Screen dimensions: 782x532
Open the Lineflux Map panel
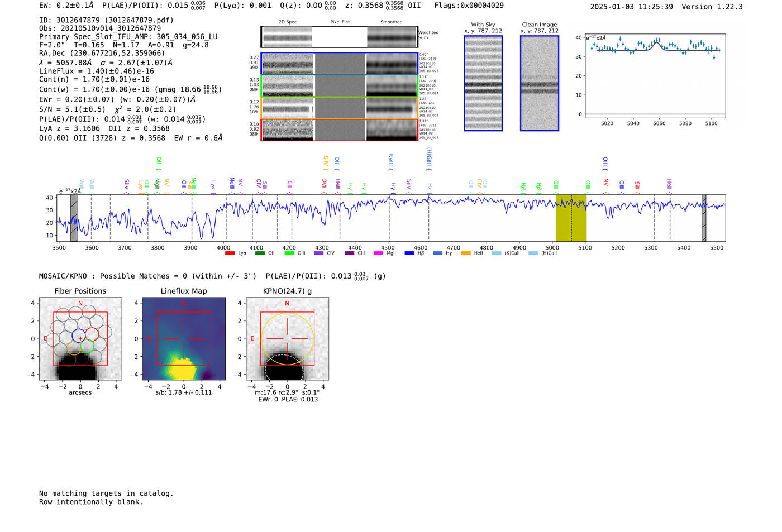click(x=184, y=339)
